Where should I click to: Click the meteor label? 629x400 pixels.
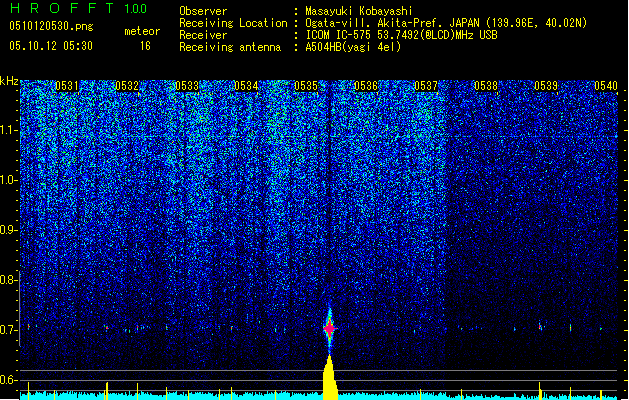tap(142, 31)
